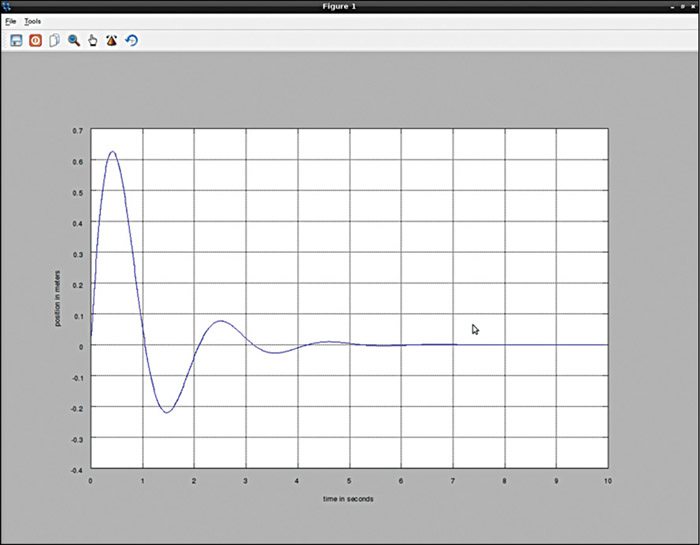Viewport: 700px width, 545px height.
Task: Click the curve's lowest trough near -0.2
Action: click(166, 412)
